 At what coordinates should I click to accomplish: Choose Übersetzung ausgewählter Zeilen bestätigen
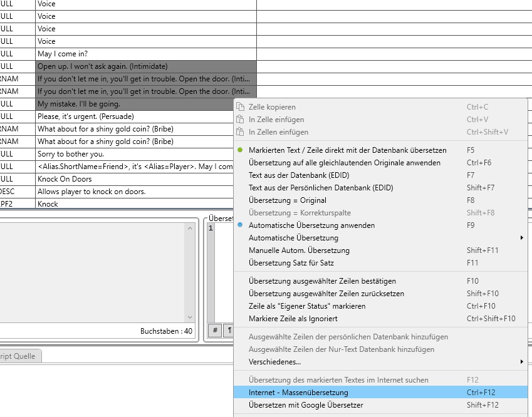click(x=322, y=281)
